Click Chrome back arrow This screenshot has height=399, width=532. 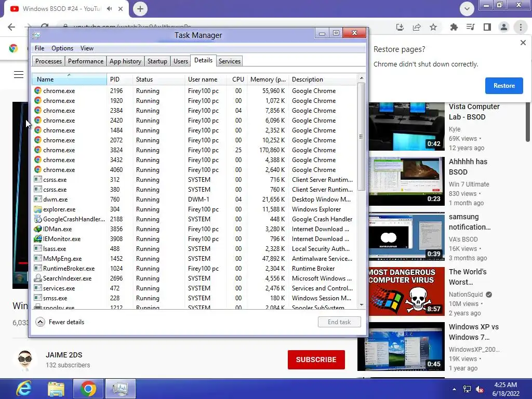tap(11, 27)
